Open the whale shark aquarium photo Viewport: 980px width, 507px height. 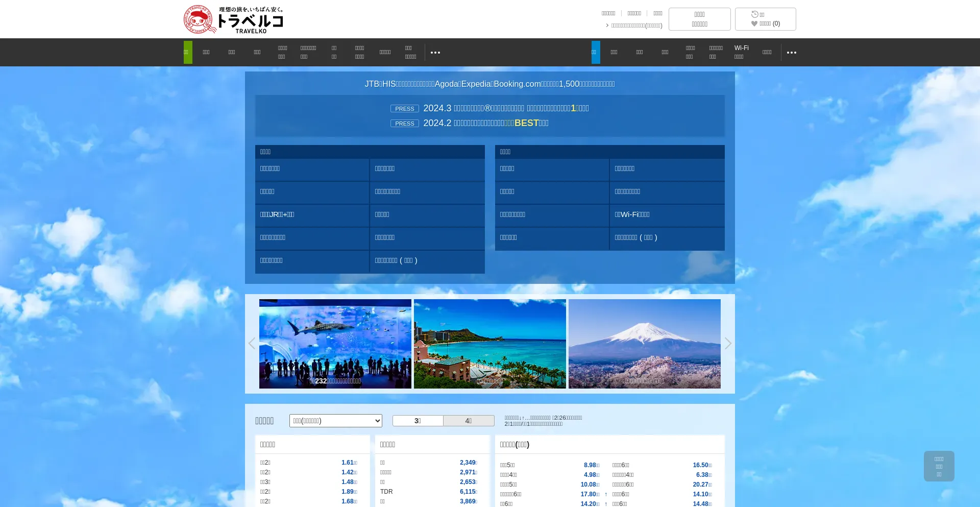coord(335,344)
